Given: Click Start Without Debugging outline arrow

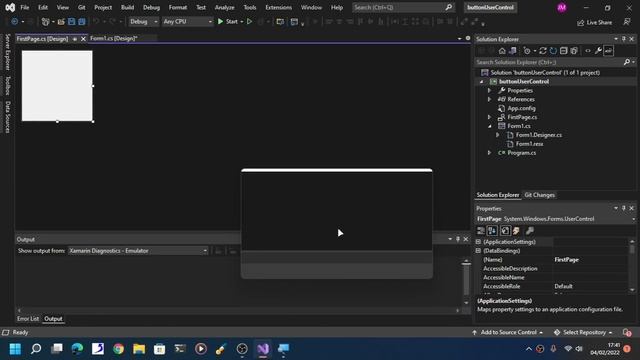Looking at the screenshot, I should pyautogui.click(x=249, y=21).
